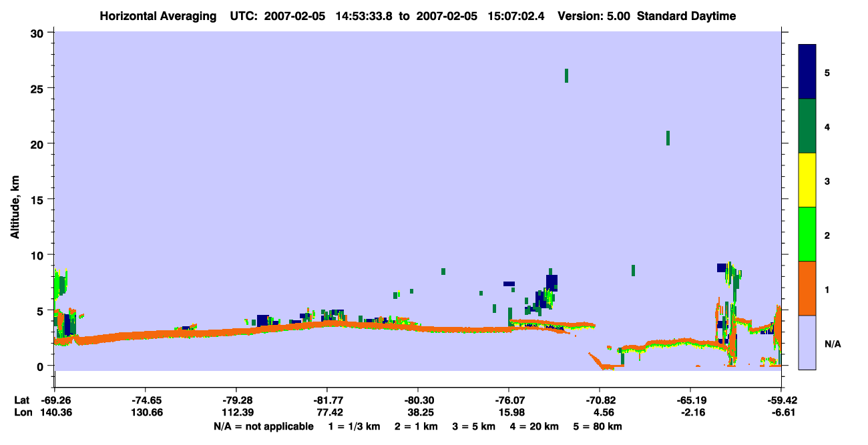Click legend text 'N/A = not applicable'
The image size is (868, 445).
[263, 426]
